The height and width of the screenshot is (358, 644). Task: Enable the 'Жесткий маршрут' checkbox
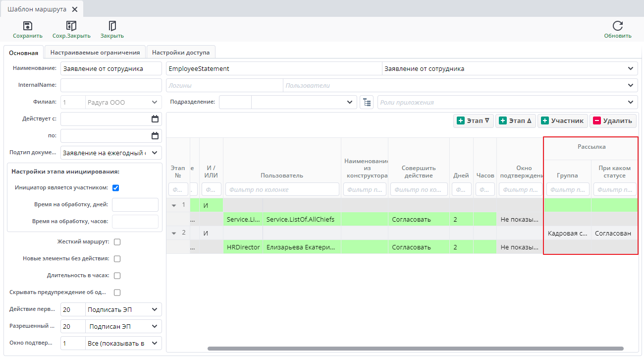click(117, 242)
